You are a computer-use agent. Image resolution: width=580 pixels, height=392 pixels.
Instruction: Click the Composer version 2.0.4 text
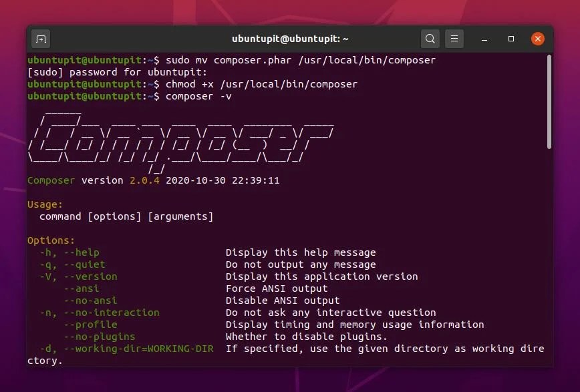tap(94, 180)
